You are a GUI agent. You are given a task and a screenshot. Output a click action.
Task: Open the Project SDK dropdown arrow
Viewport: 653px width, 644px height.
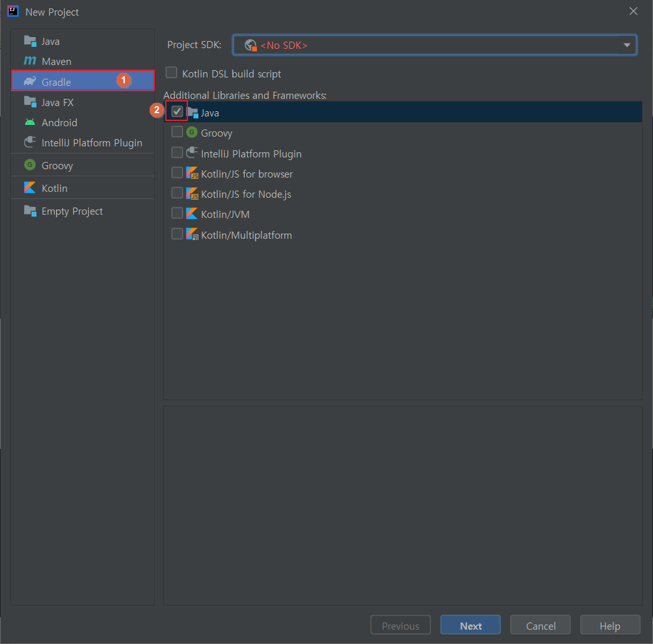[x=626, y=46]
